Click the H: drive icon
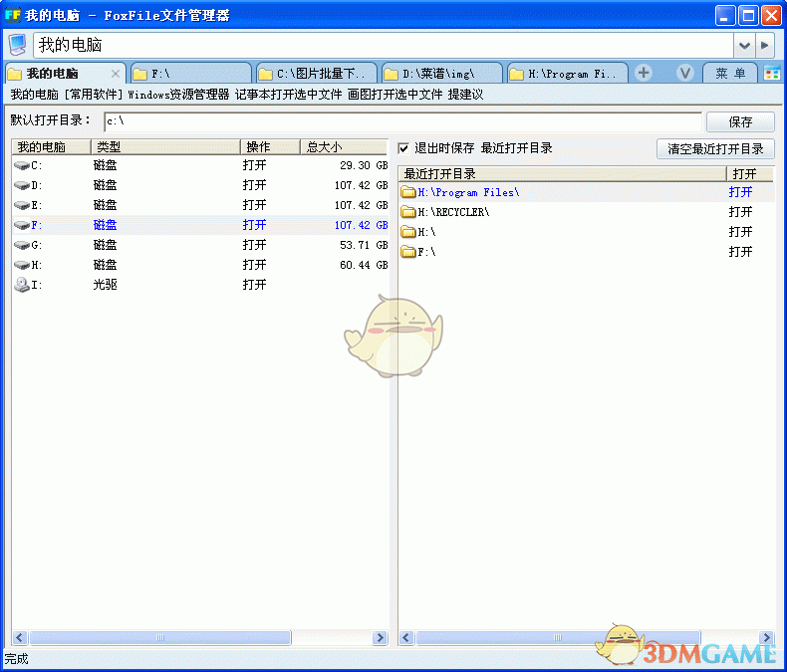Image resolution: width=787 pixels, height=672 pixels. 22,265
